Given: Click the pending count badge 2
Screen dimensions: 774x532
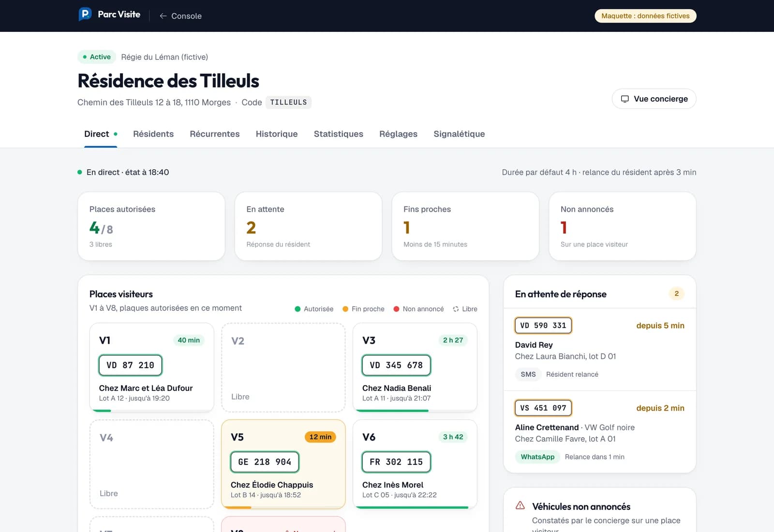Looking at the screenshot, I should 677,294.
